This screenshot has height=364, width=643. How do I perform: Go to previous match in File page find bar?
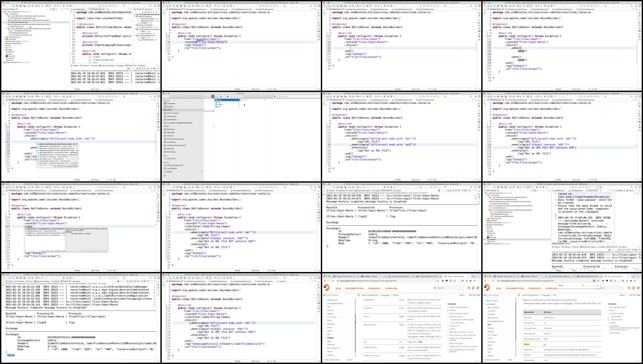pos(589,286)
